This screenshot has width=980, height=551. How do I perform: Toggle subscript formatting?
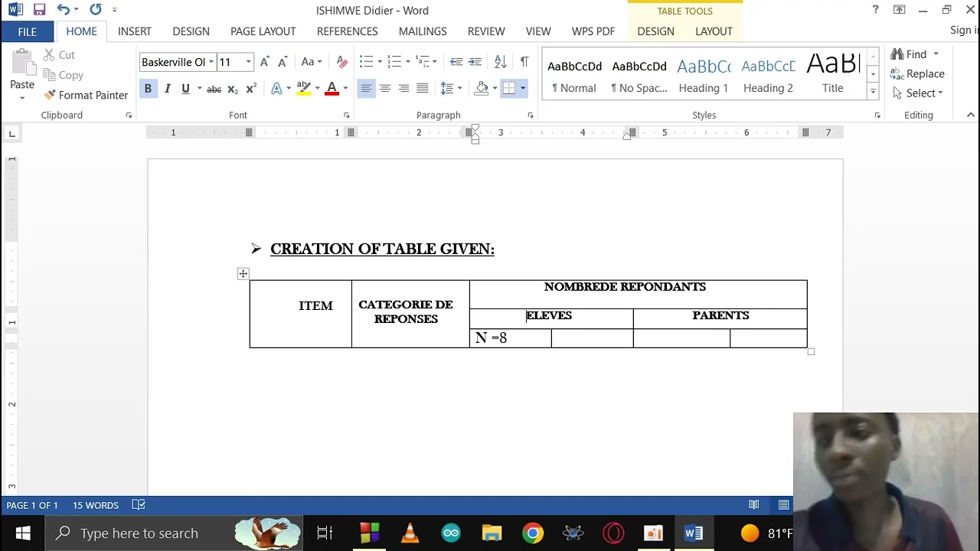pos(233,89)
